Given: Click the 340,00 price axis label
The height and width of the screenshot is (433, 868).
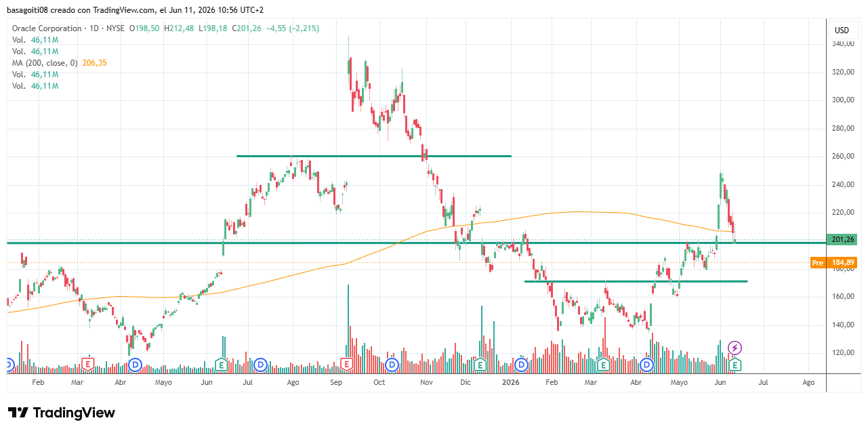Looking at the screenshot, I should click(843, 44).
